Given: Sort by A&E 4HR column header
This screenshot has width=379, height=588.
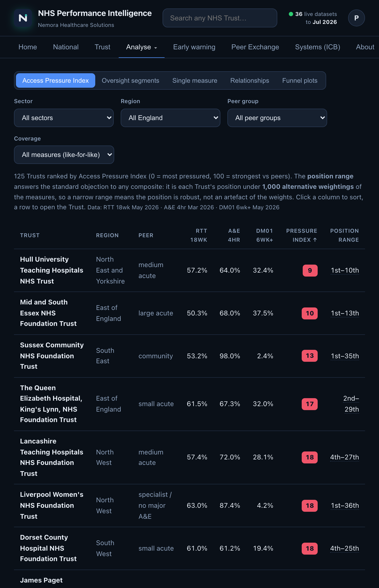Looking at the screenshot, I should (x=234, y=235).
